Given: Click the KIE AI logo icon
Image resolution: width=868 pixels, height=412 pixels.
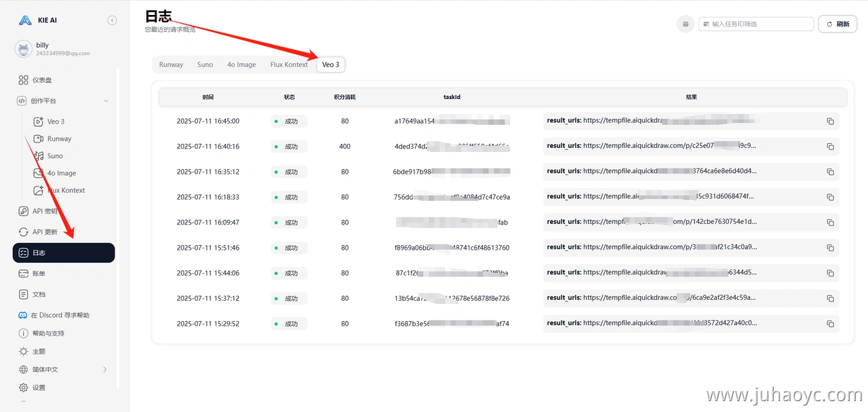Looking at the screenshot, I should (x=25, y=20).
